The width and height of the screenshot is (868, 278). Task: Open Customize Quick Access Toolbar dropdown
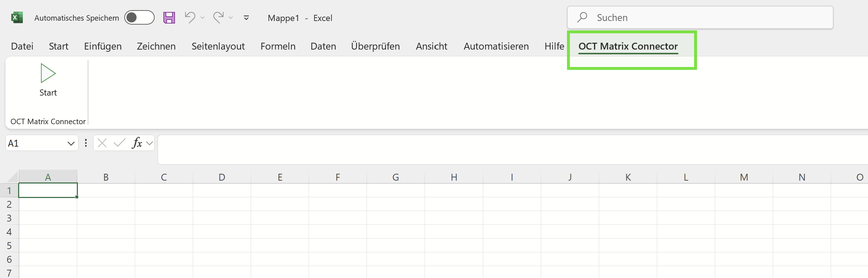[x=246, y=18]
